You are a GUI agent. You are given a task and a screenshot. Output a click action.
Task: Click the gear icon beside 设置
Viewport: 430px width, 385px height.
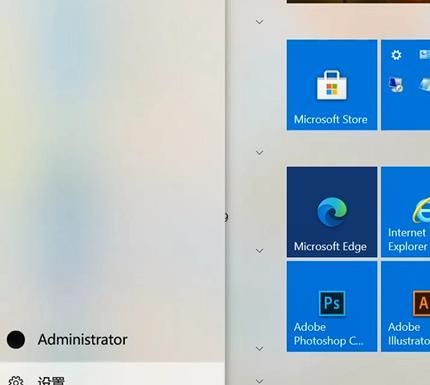click(x=16, y=382)
